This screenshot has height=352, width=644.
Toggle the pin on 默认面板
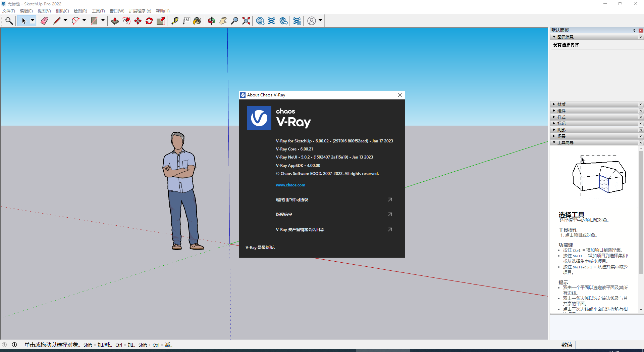634,30
